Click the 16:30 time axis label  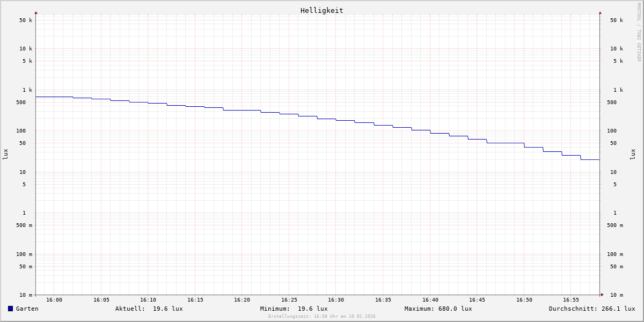(x=336, y=300)
